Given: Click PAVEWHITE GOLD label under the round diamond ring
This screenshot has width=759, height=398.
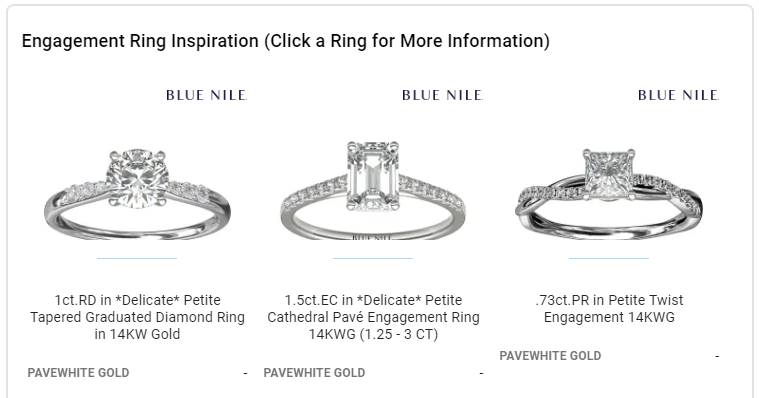Looking at the screenshot, I should [78, 373].
